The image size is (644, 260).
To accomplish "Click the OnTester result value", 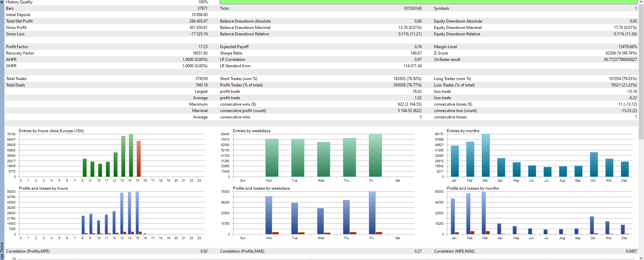I will tap(620, 60).
